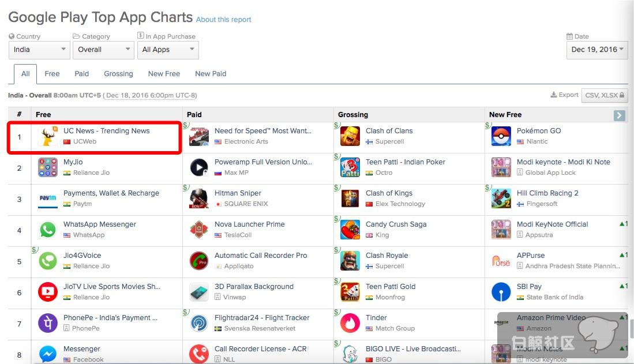Open the Hitman Sniper app link
Image resolution: width=634 pixels, height=364 pixels.
(238, 193)
